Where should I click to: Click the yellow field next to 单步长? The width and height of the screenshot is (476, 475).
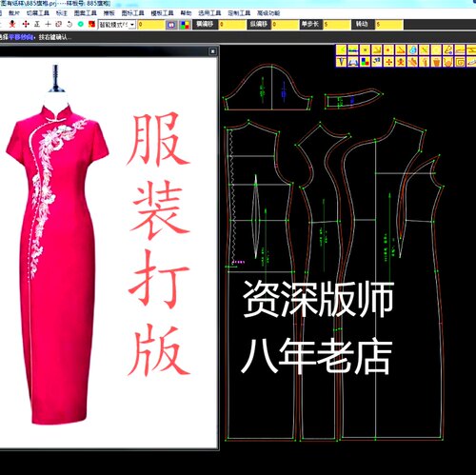[x=337, y=25]
